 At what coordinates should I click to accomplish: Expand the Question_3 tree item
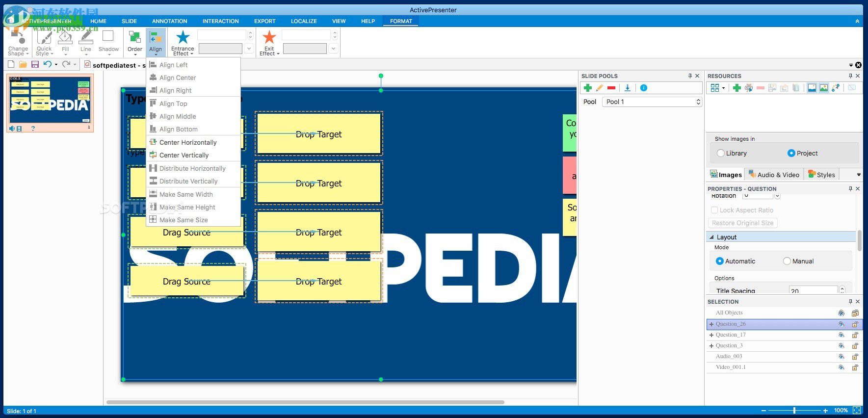click(711, 345)
